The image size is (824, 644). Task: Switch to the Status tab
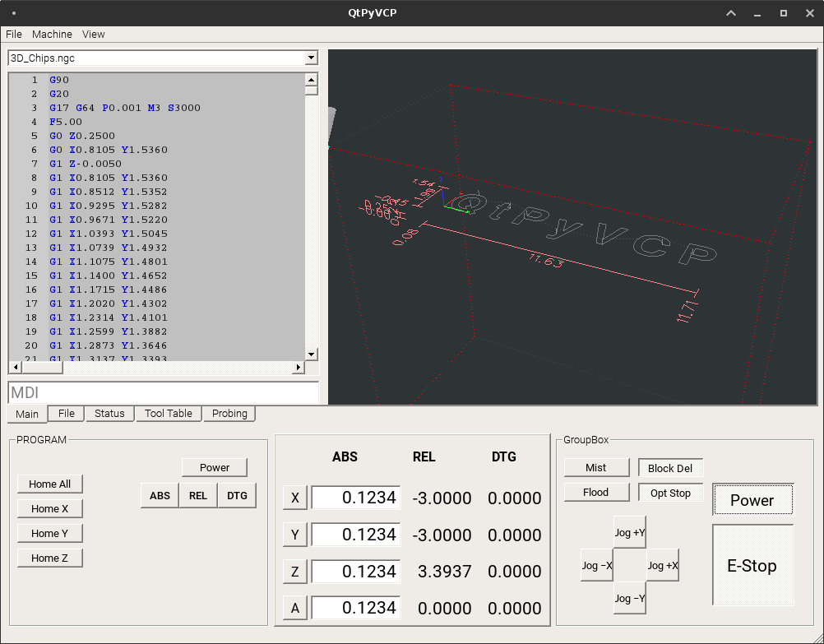(x=109, y=413)
